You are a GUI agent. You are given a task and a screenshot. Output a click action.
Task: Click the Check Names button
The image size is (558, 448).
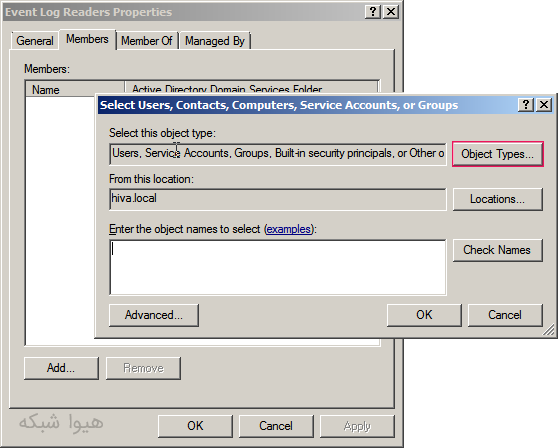click(498, 250)
